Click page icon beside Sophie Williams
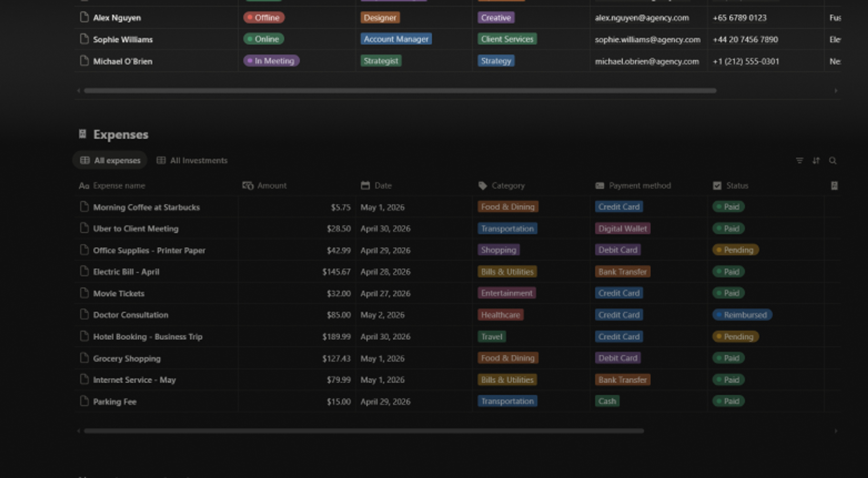 (84, 39)
